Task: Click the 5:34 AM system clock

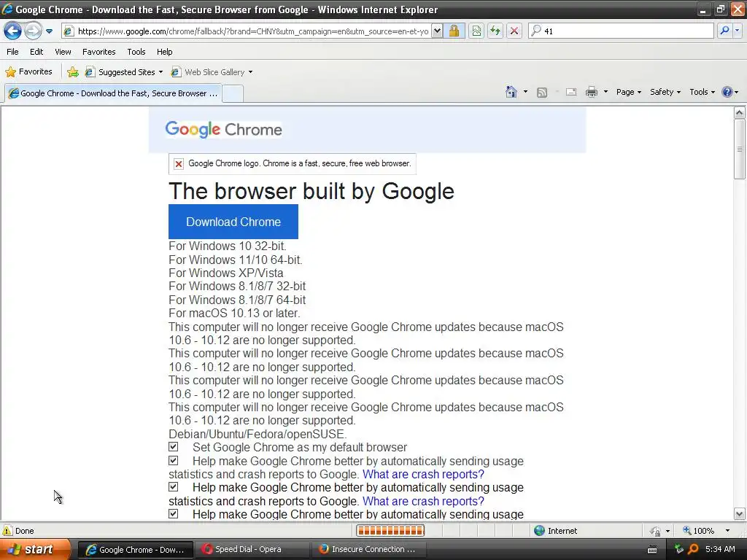Action: 720,549
